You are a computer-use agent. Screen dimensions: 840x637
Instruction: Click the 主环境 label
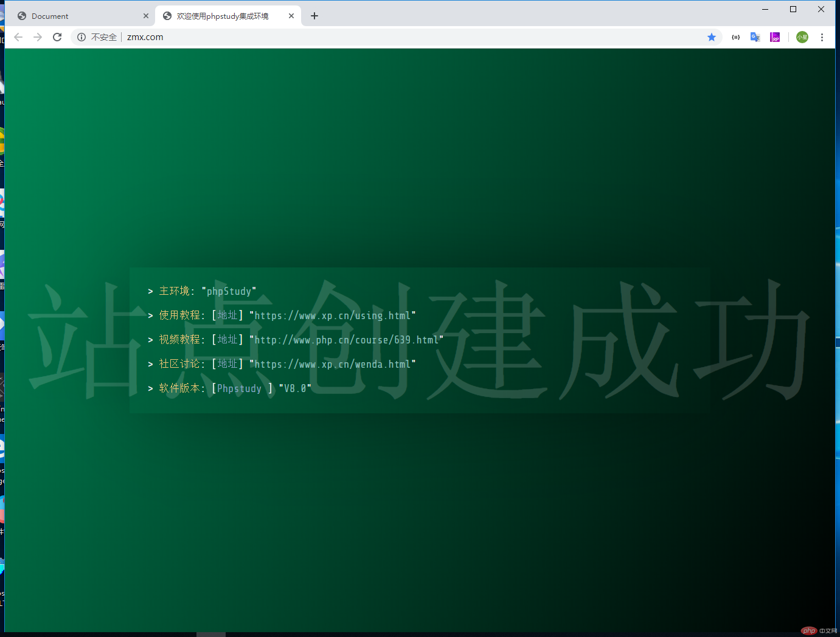[x=174, y=291]
